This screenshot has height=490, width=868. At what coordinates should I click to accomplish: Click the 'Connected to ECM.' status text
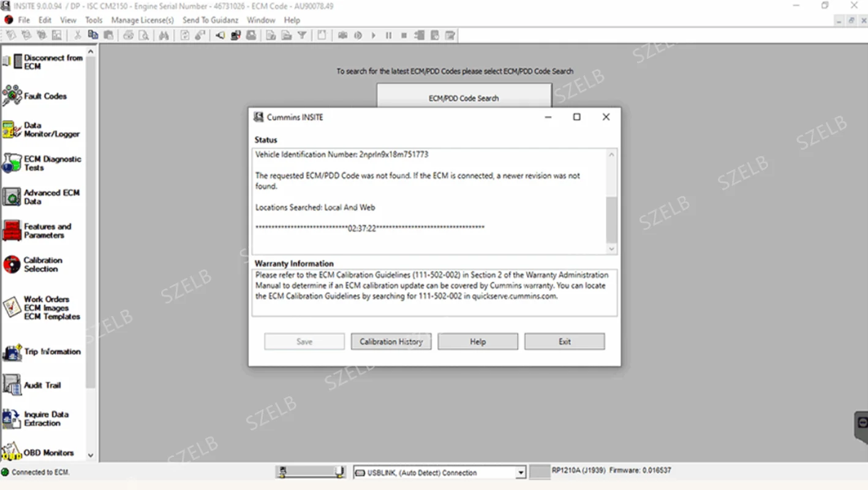pyautogui.click(x=40, y=472)
